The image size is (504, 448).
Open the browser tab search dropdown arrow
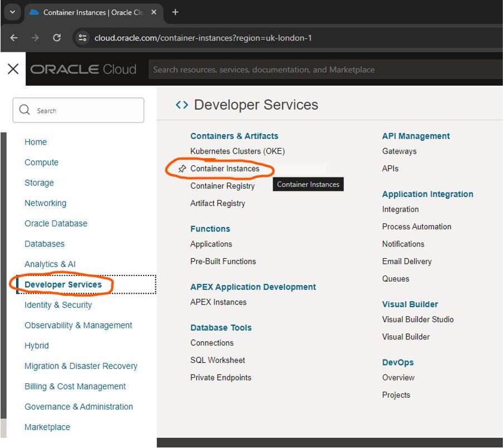coord(11,12)
